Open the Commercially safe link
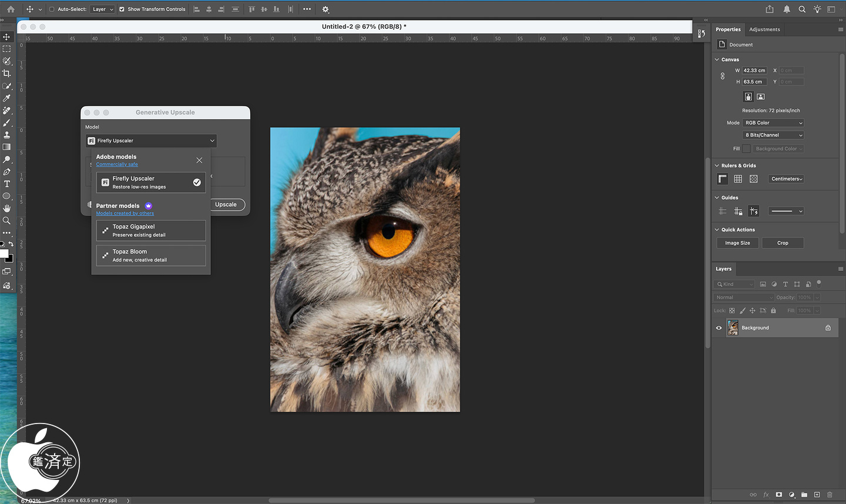This screenshot has width=846, height=504. click(117, 164)
